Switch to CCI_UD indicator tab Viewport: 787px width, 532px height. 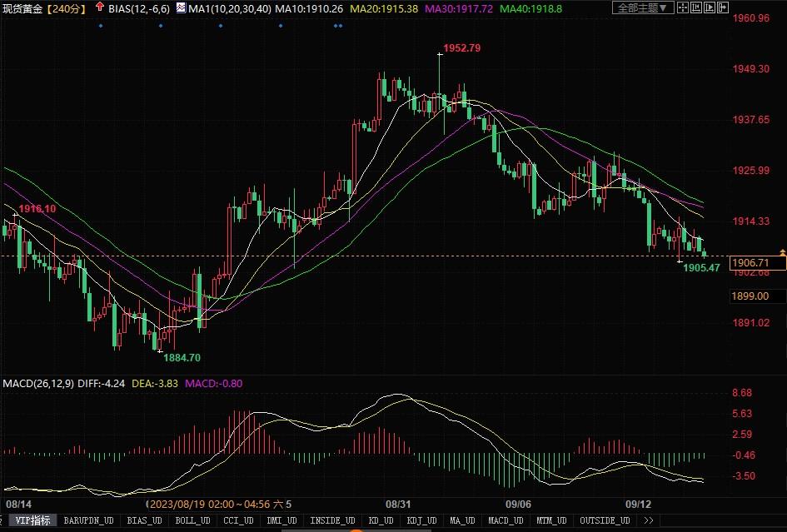pyautogui.click(x=238, y=520)
